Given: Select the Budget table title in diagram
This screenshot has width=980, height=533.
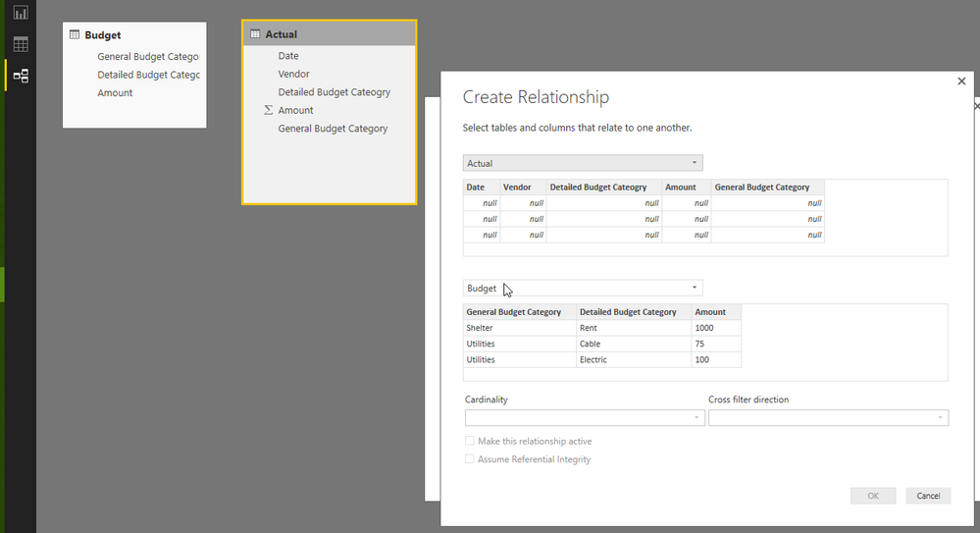Looking at the screenshot, I should pyautogui.click(x=103, y=35).
